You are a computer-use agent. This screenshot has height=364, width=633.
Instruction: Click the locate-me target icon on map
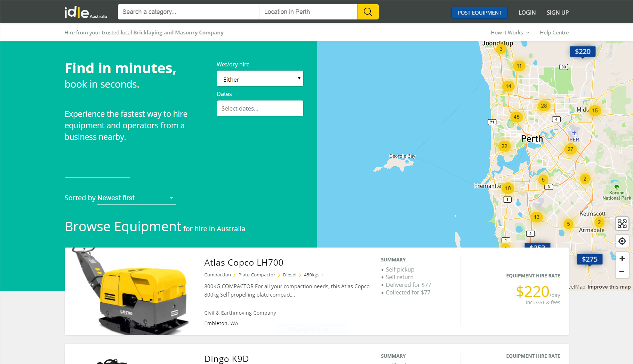(622, 241)
